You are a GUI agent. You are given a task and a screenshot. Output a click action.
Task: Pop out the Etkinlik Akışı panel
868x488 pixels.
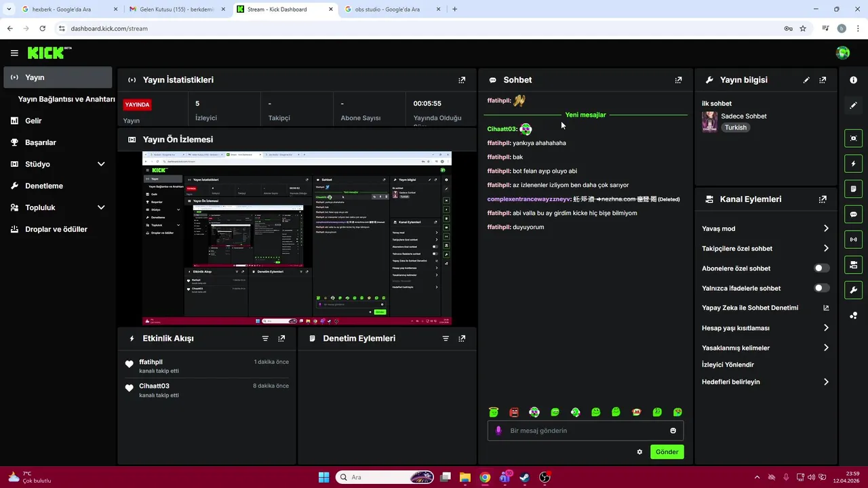pyautogui.click(x=281, y=338)
